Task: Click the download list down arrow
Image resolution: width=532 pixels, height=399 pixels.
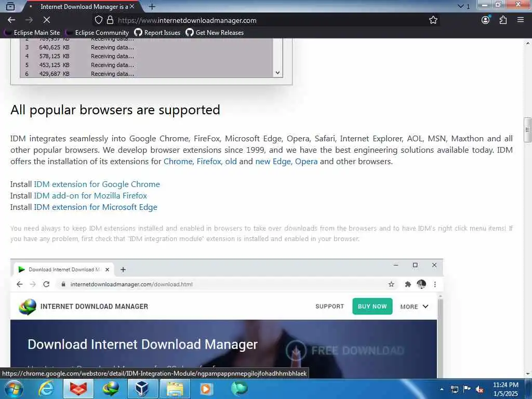Action: pos(277,73)
